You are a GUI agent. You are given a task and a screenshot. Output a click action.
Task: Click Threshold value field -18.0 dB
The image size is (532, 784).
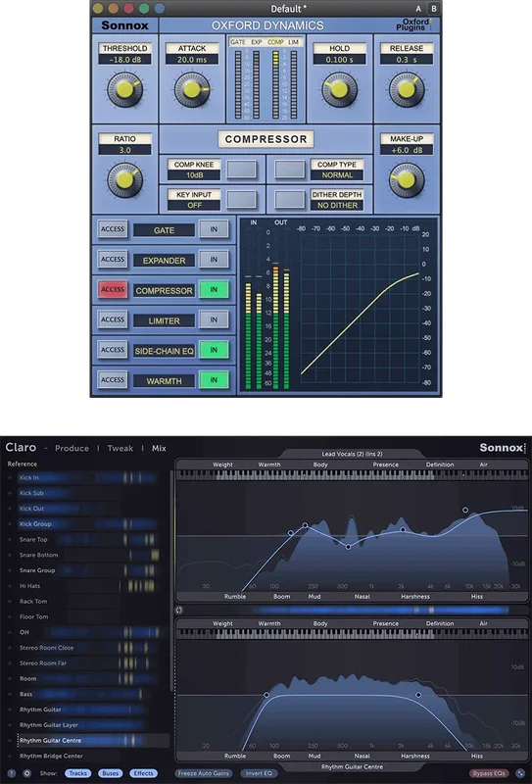(x=124, y=60)
